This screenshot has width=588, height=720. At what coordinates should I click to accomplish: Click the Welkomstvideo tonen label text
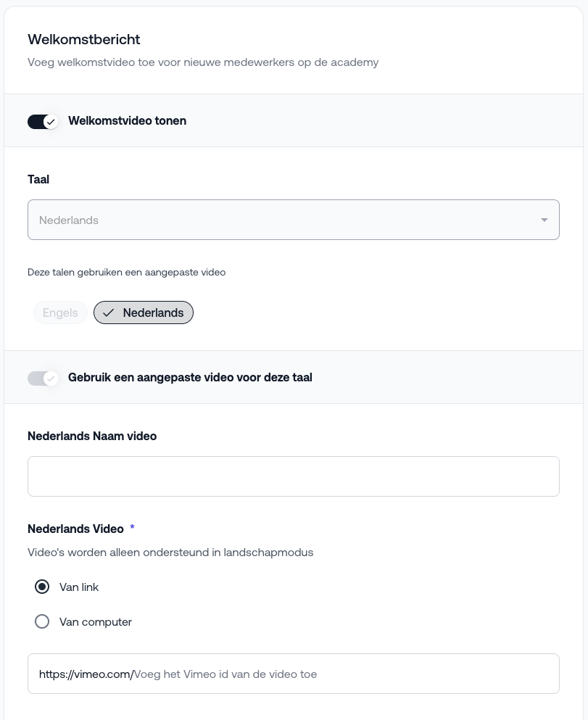point(127,121)
